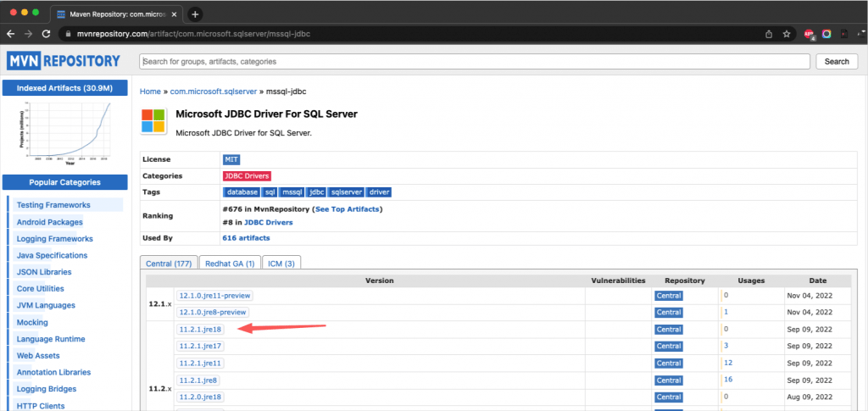Bookmark page with the star icon
Screen dimensions: 868x411
786,34
